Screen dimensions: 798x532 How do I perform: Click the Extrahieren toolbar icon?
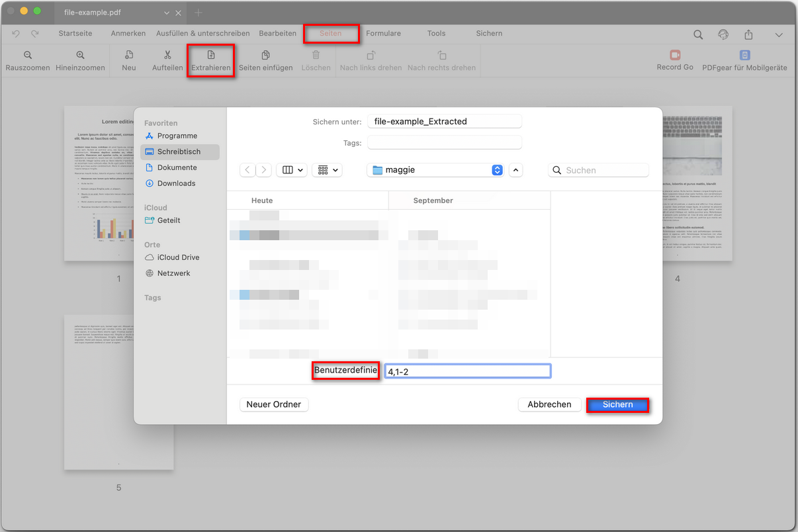(x=211, y=56)
